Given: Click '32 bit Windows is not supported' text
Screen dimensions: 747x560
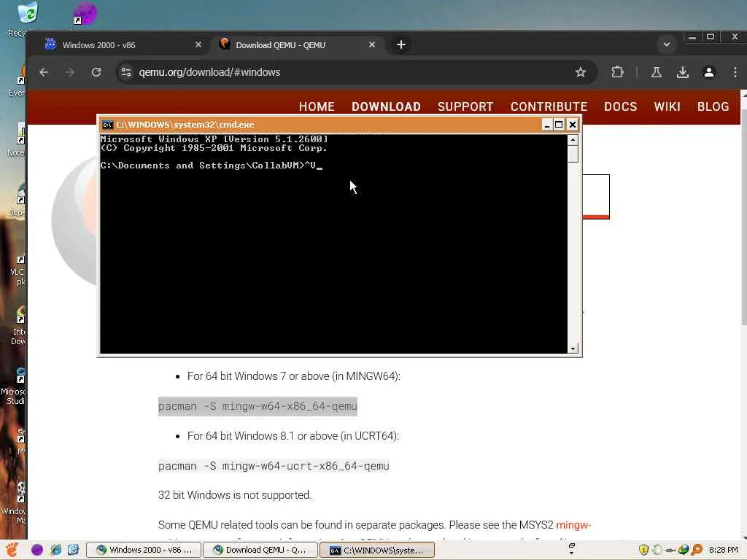Looking at the screenshot, I should click(x=235, y=495).
